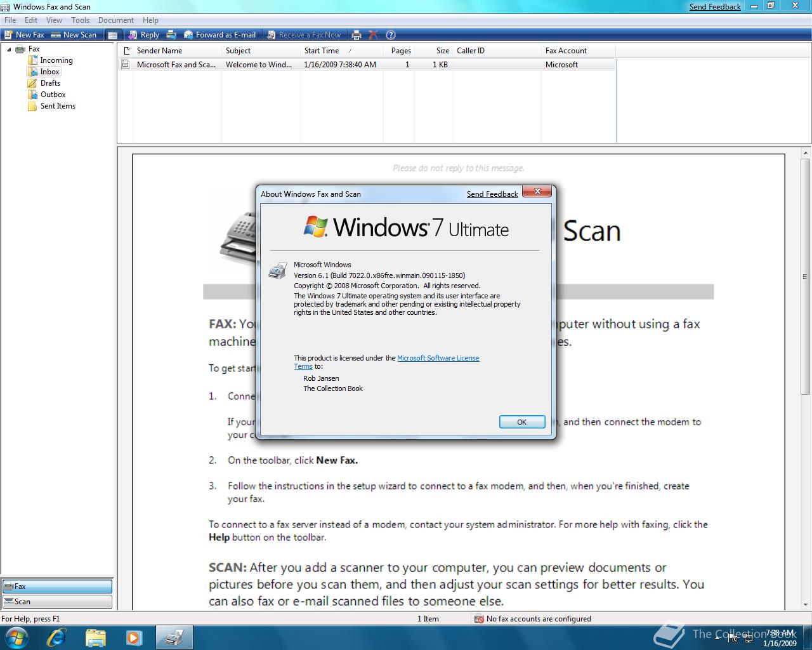Select the Inbox folder
Viewport: 812px width, 650px height.
click(x=49, y=72)
